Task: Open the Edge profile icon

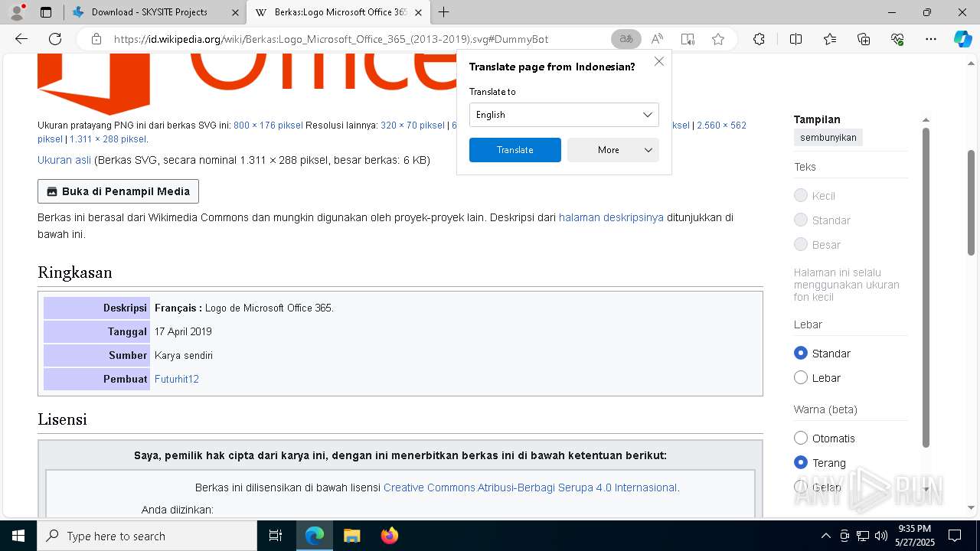Action: click(17, 12)
